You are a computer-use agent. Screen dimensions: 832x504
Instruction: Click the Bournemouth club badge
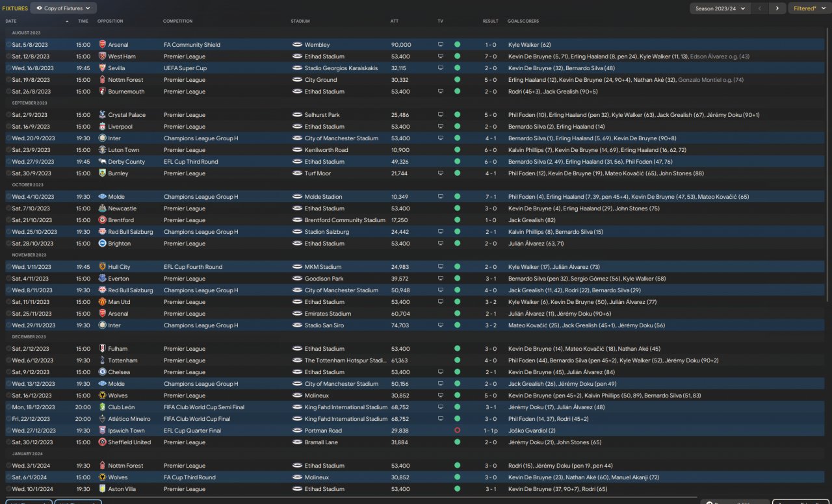click(x=102, y=92)
